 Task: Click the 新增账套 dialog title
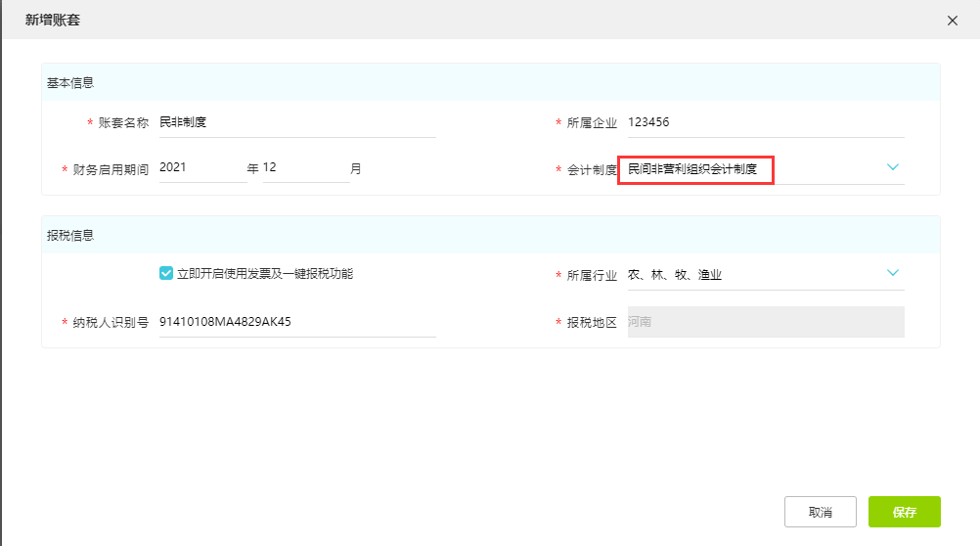pyautogui.click(x=53, y=20)
